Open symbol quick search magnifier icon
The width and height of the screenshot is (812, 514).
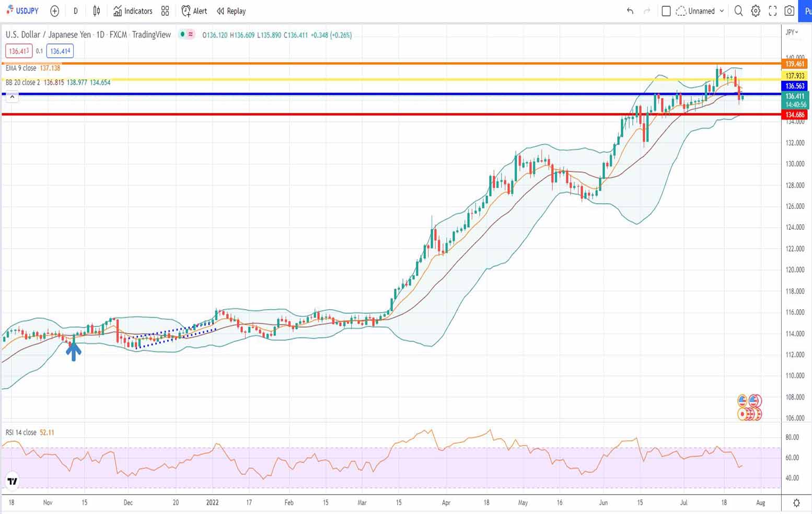(738, 11)
